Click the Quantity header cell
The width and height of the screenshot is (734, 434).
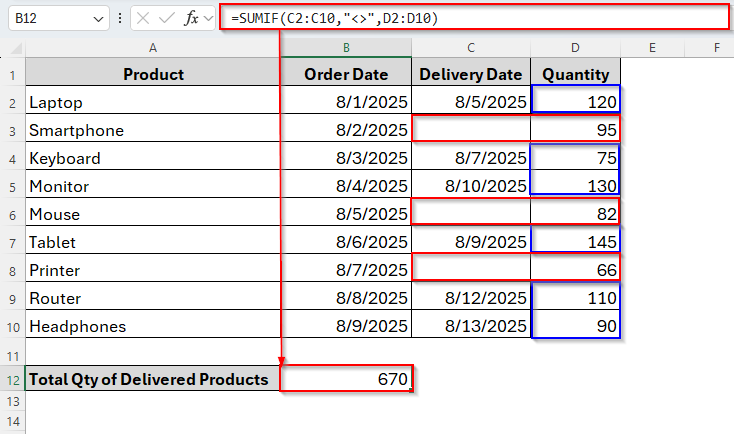(575, 74)
